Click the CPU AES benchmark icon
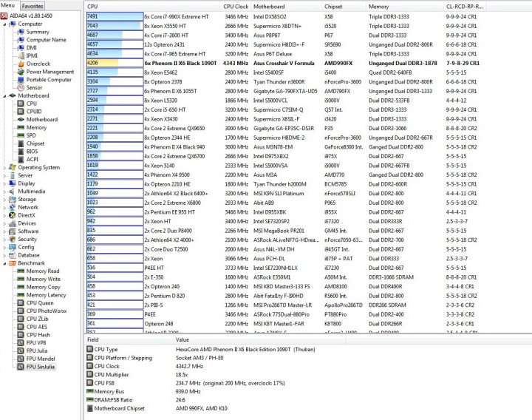This screenshot has height=420, width=532. coord(21,327)
